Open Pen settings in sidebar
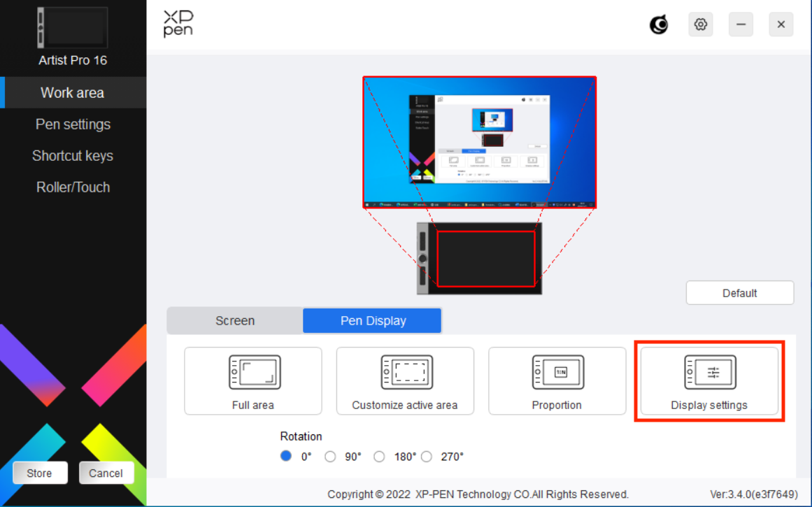 click(x=73, y=124)
